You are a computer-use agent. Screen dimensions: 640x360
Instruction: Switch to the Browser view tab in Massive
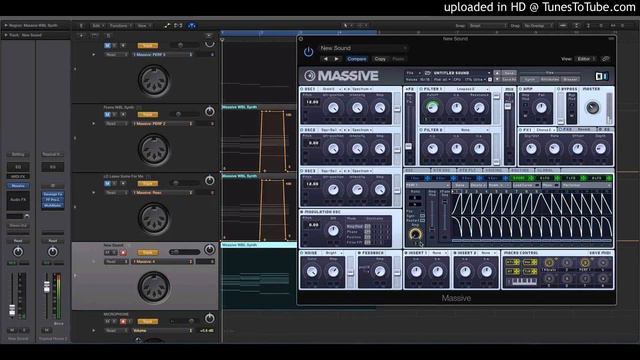570,79
